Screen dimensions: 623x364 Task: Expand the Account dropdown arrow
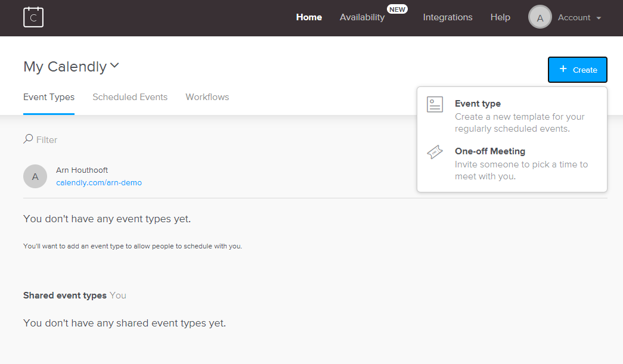[599, 18]
